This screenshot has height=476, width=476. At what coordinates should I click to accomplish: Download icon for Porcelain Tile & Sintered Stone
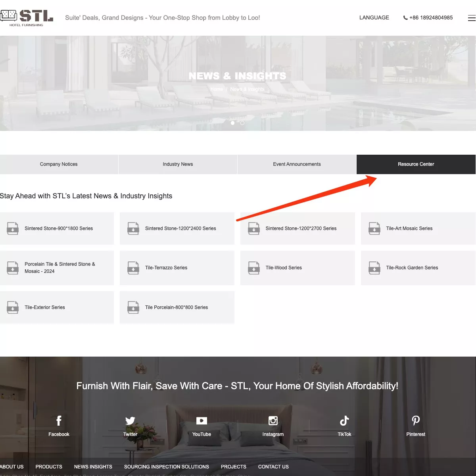pos(13,268)
